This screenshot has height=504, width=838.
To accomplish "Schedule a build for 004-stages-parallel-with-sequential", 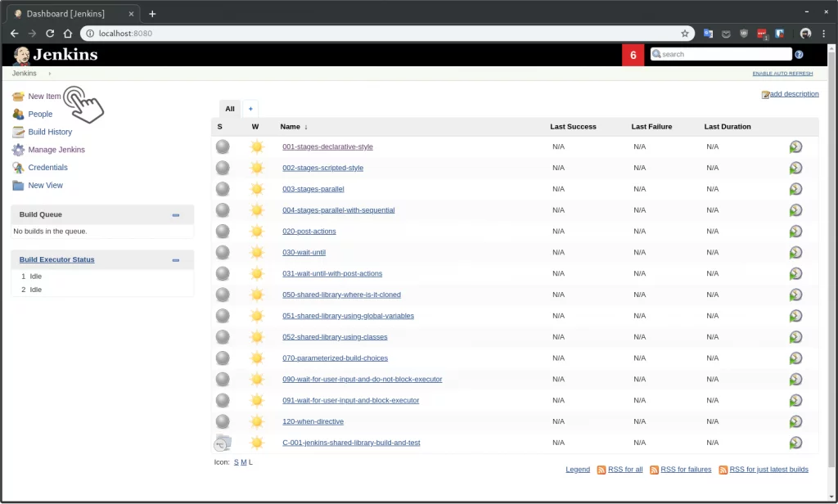I will [x=795, y=210].
